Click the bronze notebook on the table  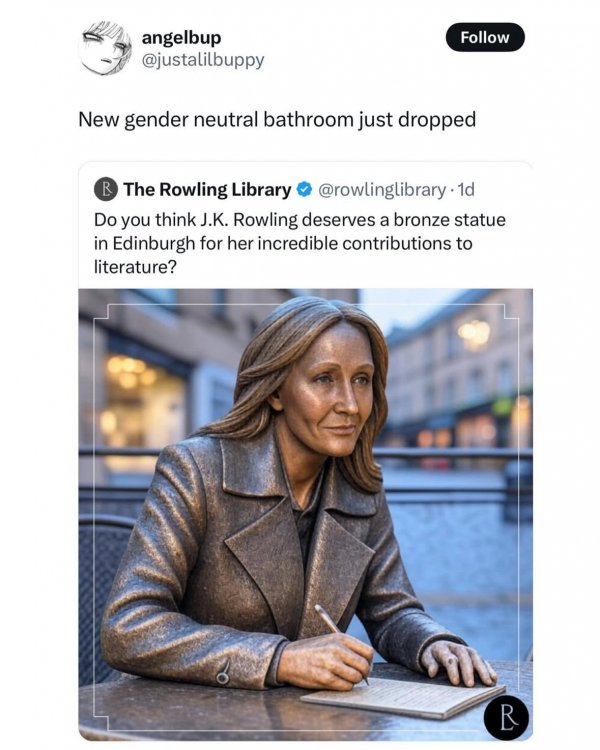pyautogui.click(x=403, y=697)
